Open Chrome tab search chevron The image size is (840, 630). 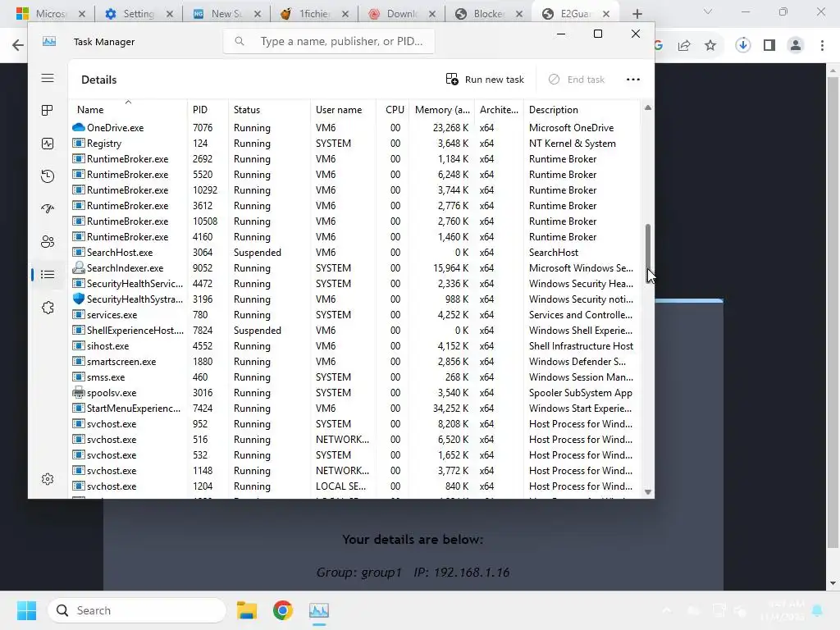[x=708, y=11]
